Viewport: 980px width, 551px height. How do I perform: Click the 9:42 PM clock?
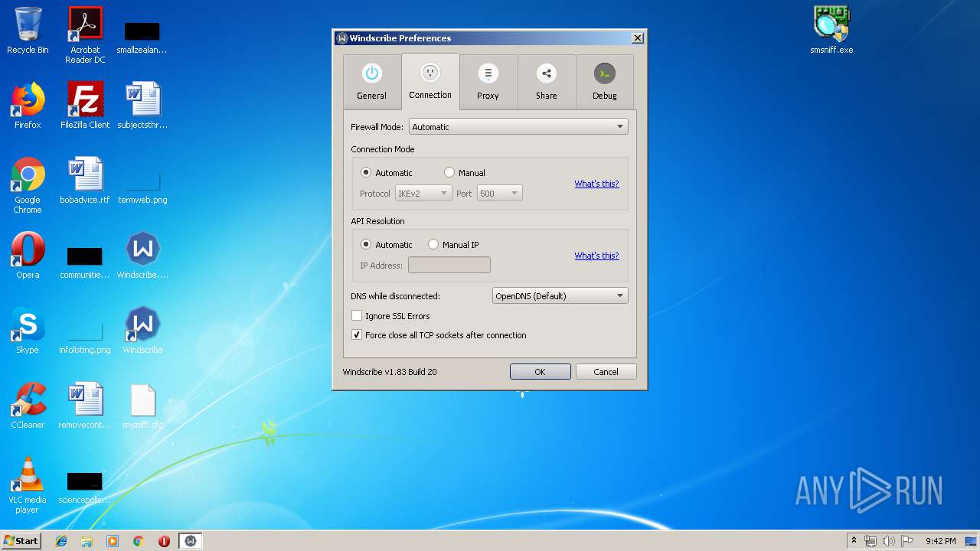(x=940, y=541)
